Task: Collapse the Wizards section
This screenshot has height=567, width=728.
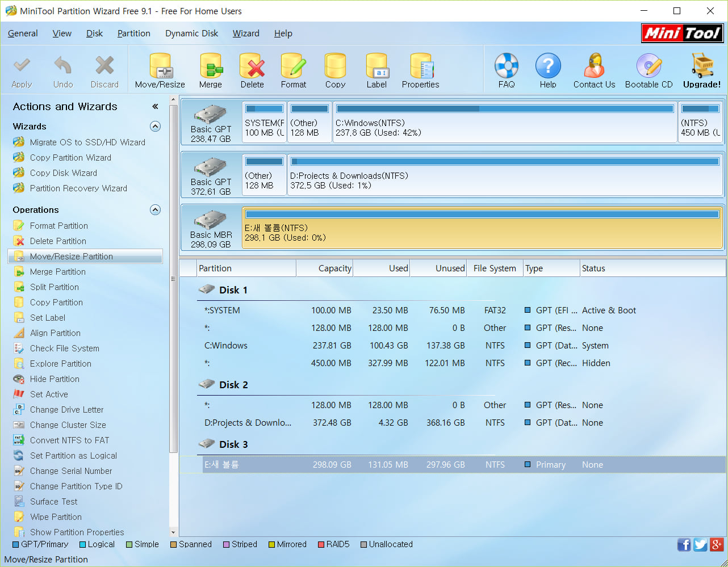Action: point(155,127)
